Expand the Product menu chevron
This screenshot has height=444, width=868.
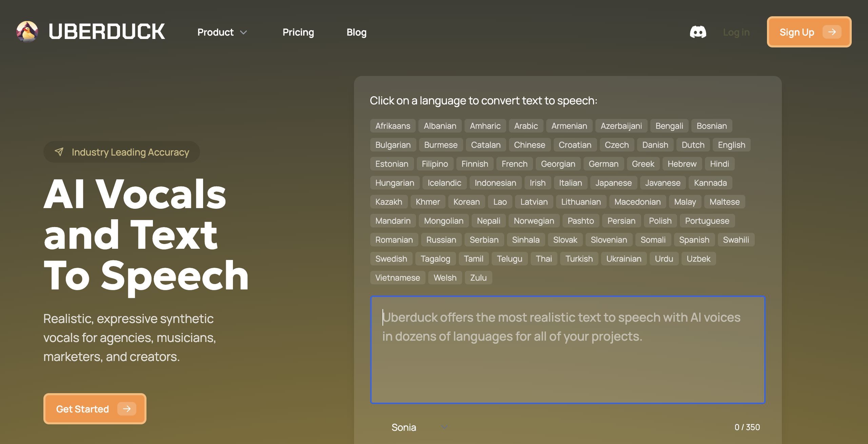(243, 33)
